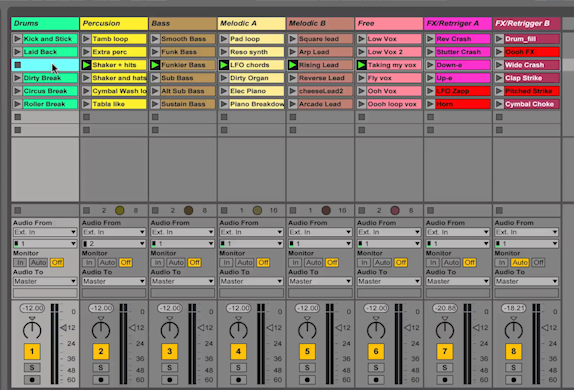Launch the Tabla like clip
This screenshot has width=574, height=390.
click(86, 104)
